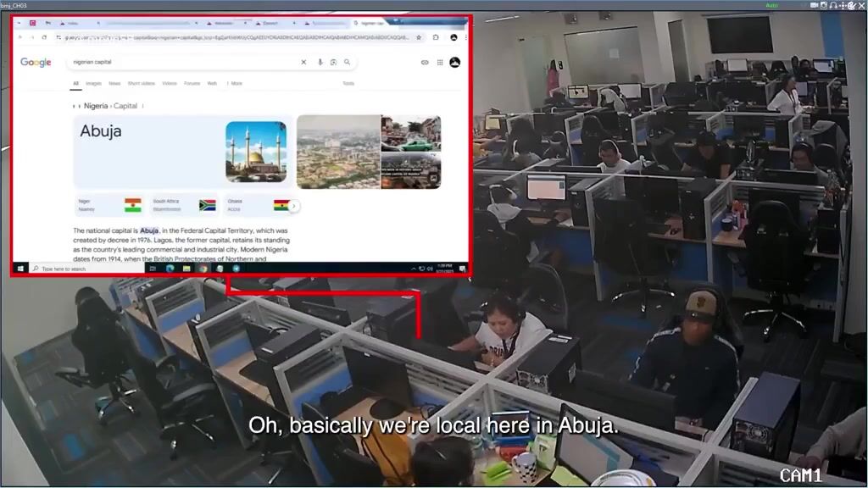Click the camera record icon in CCTV toolbar
This screenshot has height=488, width=868.
(814, 5)
